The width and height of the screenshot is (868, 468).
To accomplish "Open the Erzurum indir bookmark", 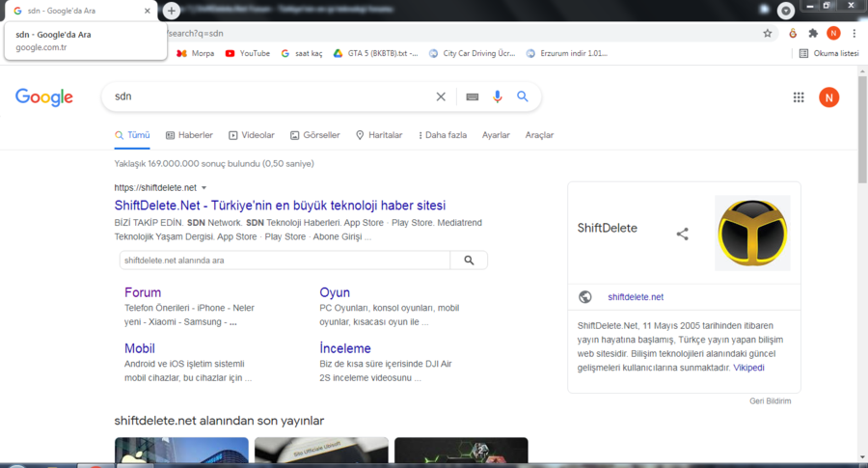I will (x=566, y=53).
